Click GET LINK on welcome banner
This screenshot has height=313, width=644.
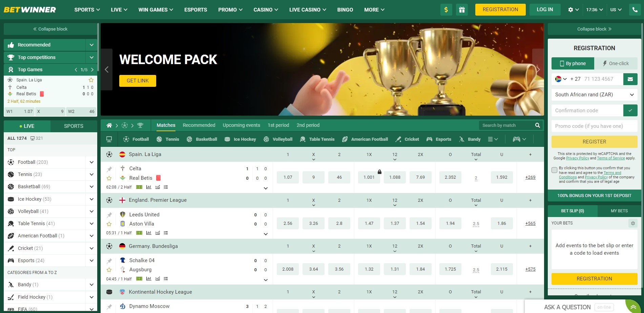click(x=138, y=81)
